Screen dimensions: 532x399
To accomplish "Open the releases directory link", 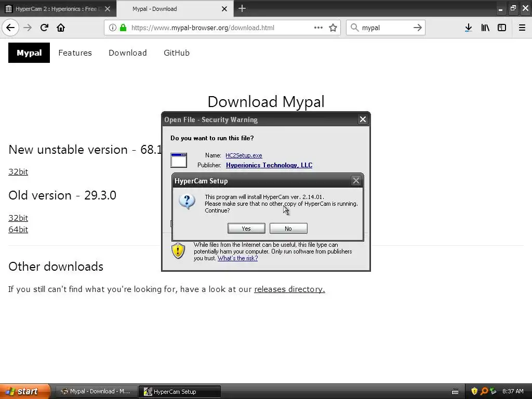I will 289,289.
